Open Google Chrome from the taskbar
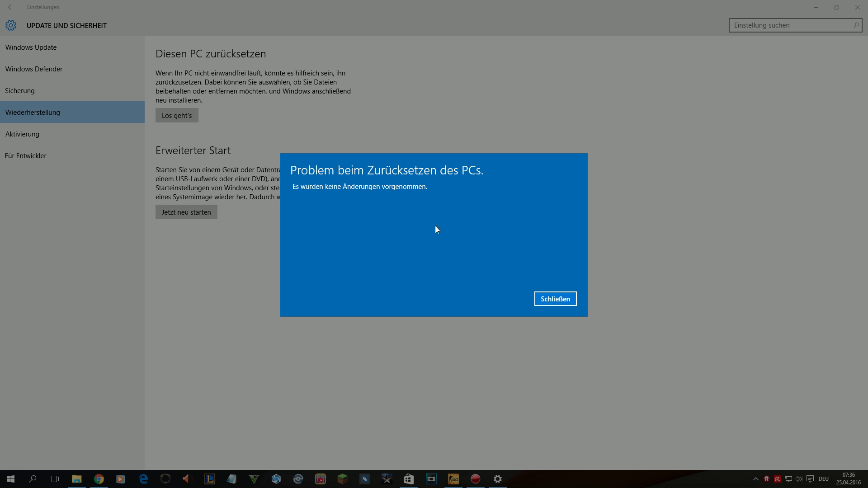 (99, 479)
